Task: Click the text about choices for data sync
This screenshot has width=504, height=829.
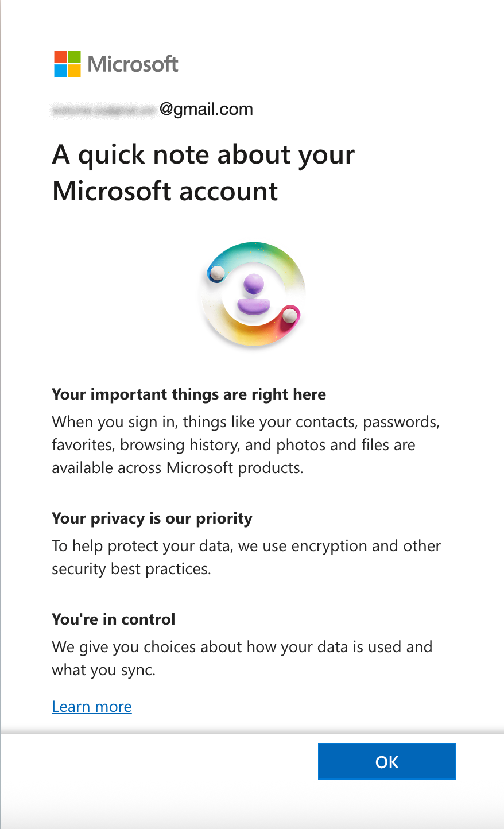Action: 242,657
